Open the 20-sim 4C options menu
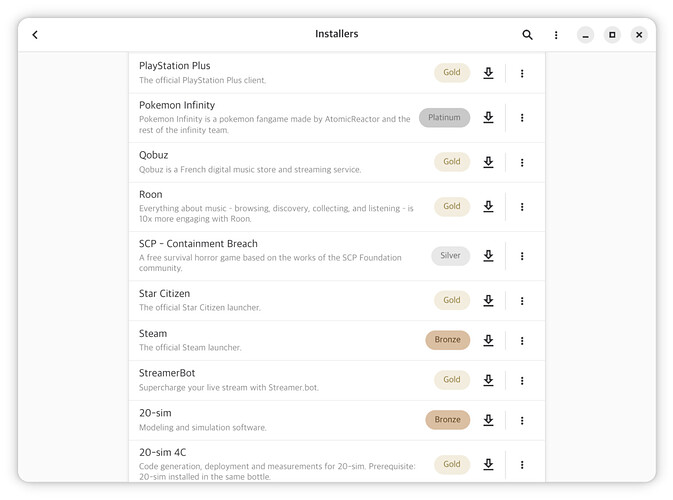The image size is (673, 500). pyautogui.click(x=522, y=464)
